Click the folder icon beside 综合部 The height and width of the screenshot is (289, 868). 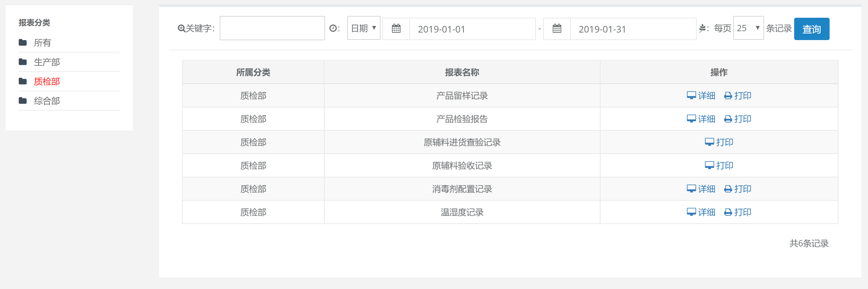23,101
